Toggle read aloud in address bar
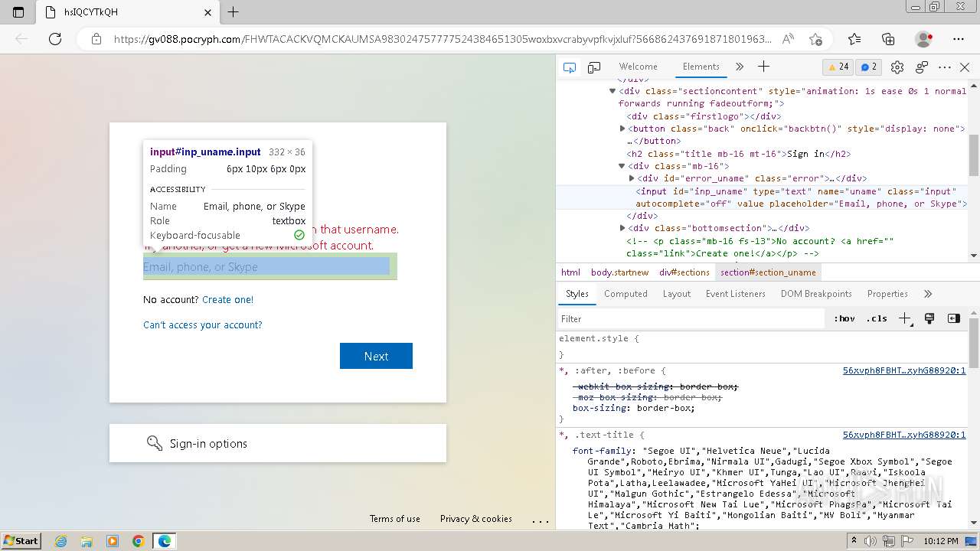 788,39
